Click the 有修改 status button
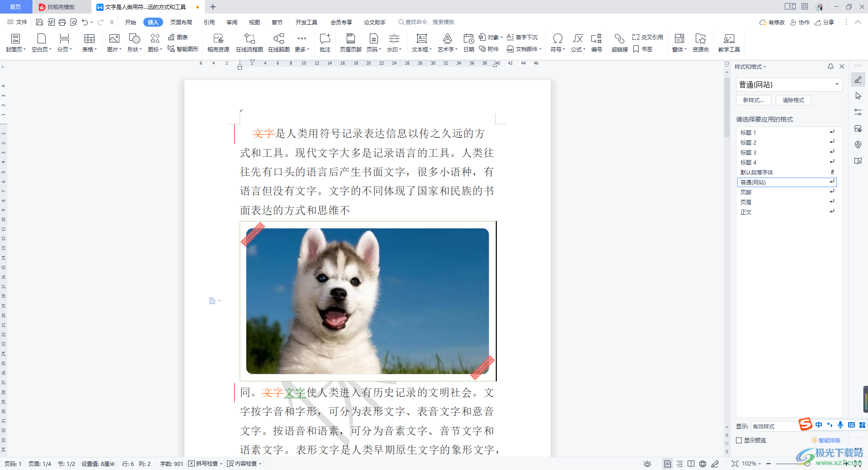Screen dimensions: 868x470 pyautogui.click(x=772, y=22)
